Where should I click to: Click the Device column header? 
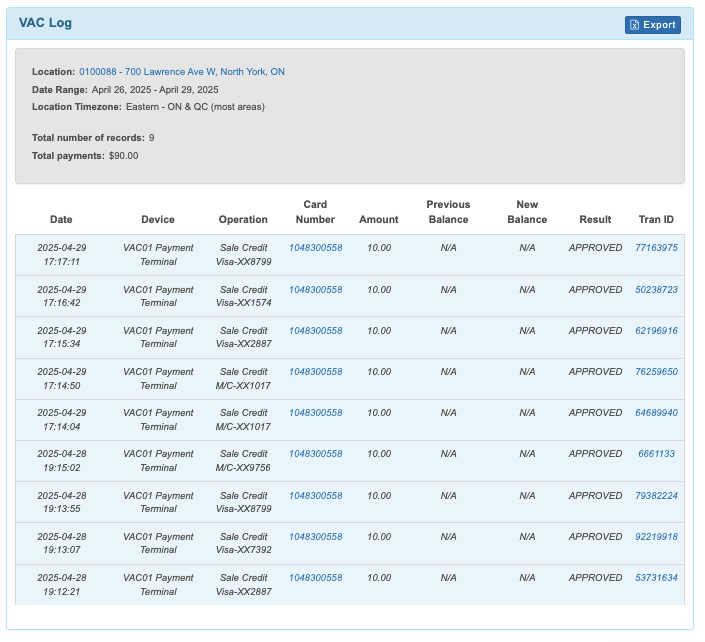click(x=158, y=219)
